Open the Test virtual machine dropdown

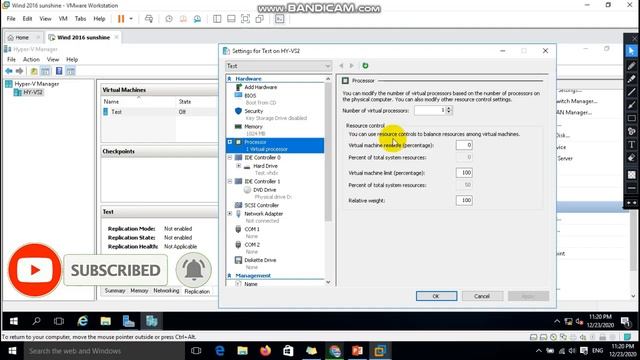[x=278, y=66]
